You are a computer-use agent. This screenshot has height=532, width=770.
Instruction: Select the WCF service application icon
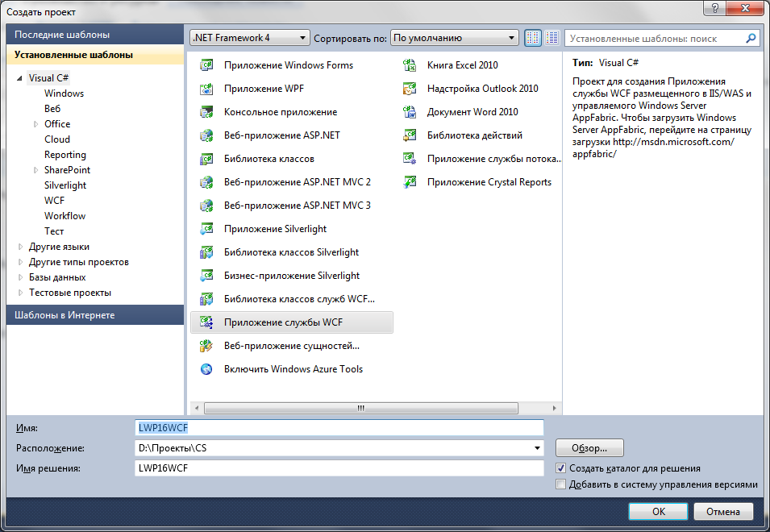[x=206, y=322]
